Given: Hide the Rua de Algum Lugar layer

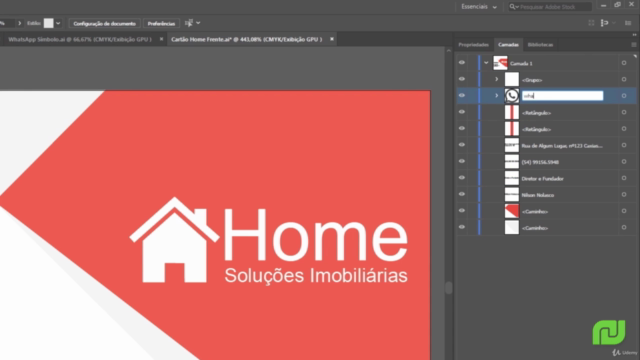Looking at the screenshot, I should (462, 145).
